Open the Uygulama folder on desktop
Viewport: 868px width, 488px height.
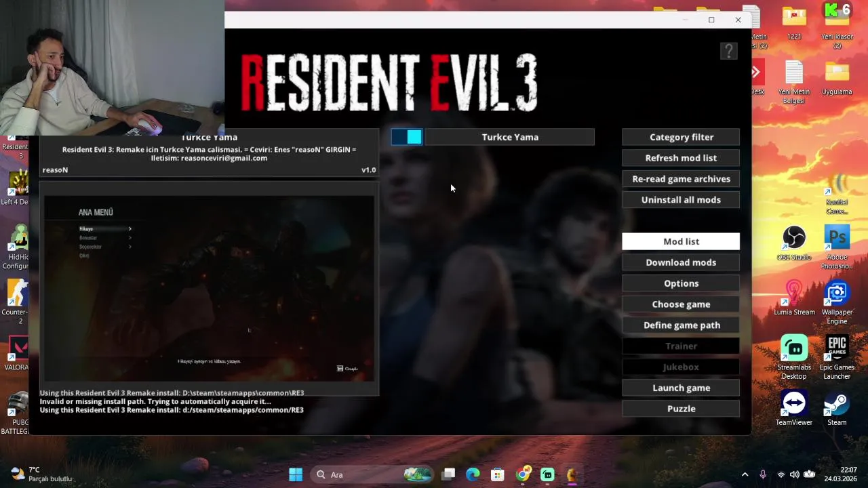click(837, 79)
